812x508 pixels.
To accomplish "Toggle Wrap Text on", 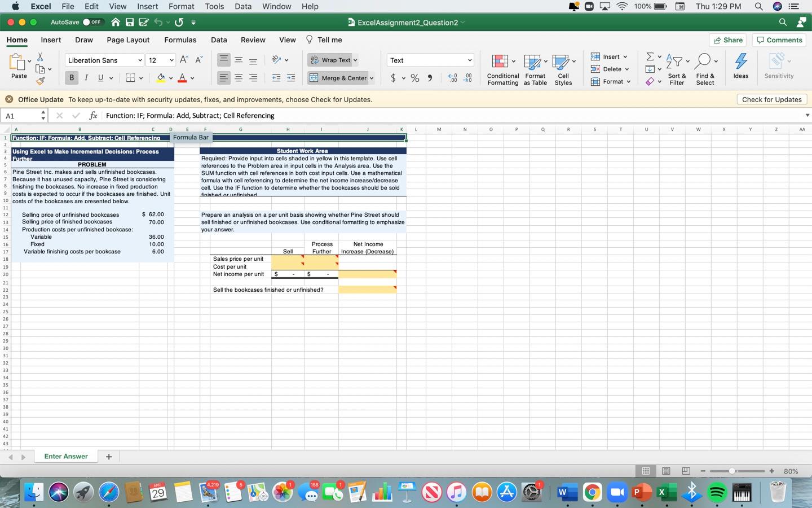I will 333,60.
